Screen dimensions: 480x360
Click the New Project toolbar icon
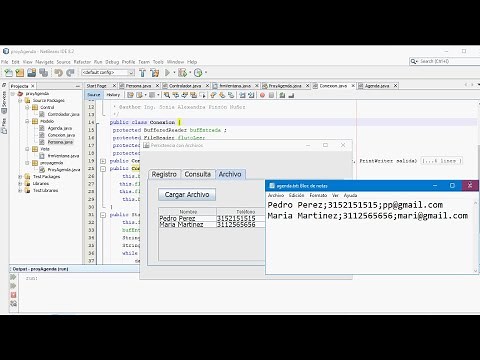[20, 72]
